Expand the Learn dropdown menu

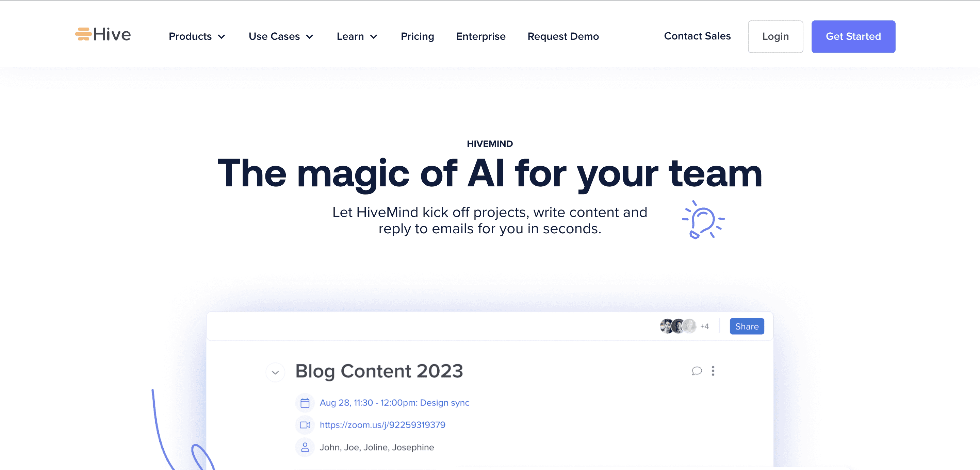(358, 36)
